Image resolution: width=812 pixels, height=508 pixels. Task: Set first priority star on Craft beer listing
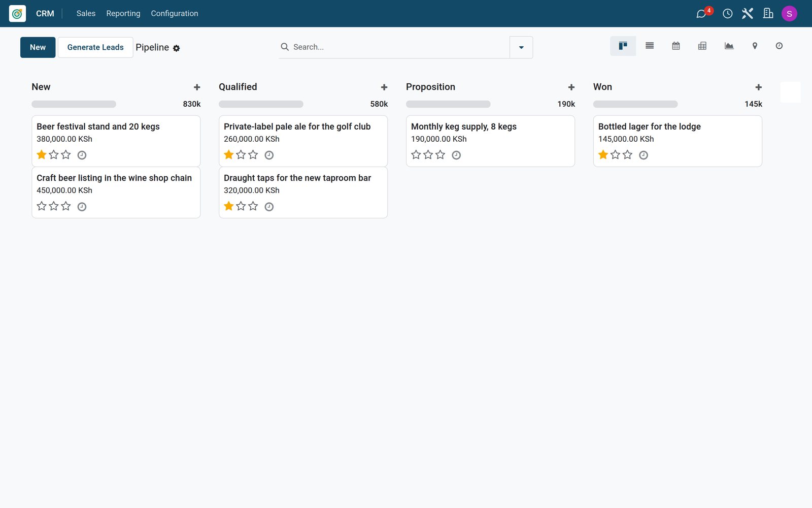point(42,206)
